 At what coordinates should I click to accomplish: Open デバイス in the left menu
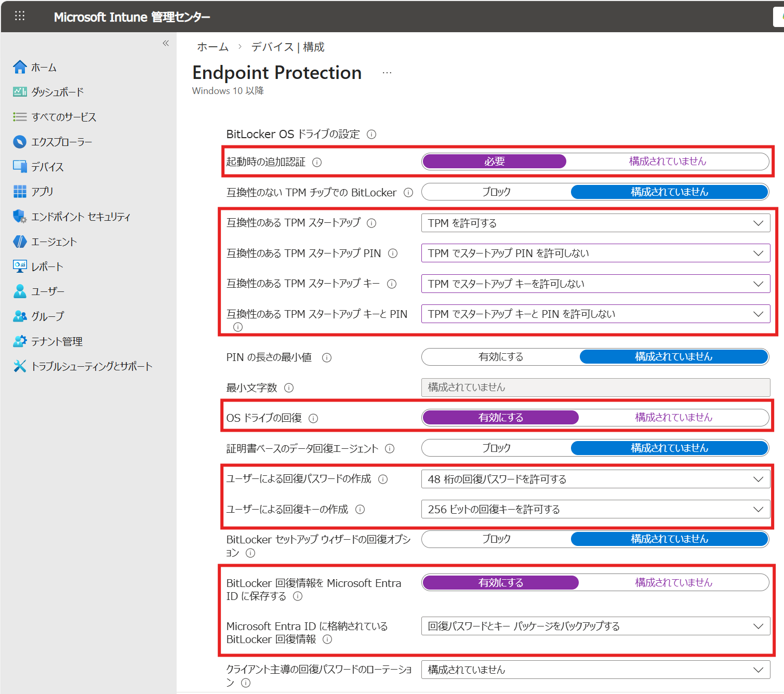coord(47,167)
